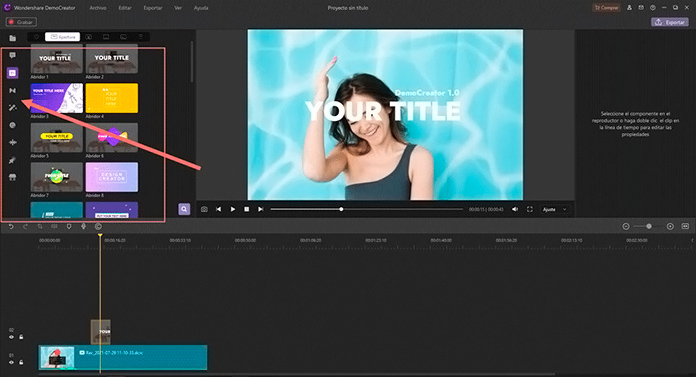Fit the timeline to window icon
The height and width of the screenshot is (377, 696).
[685, 226]
